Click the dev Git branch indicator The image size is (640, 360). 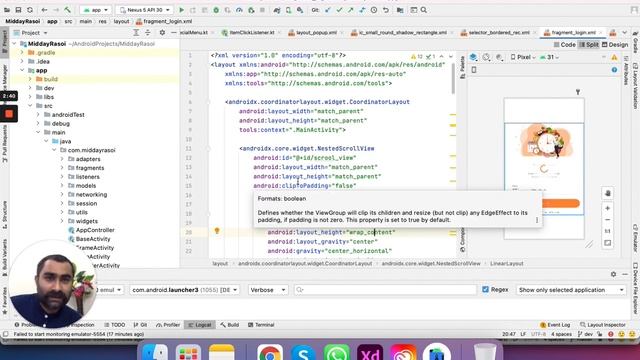pyautogui.click(x=586, y=334)
